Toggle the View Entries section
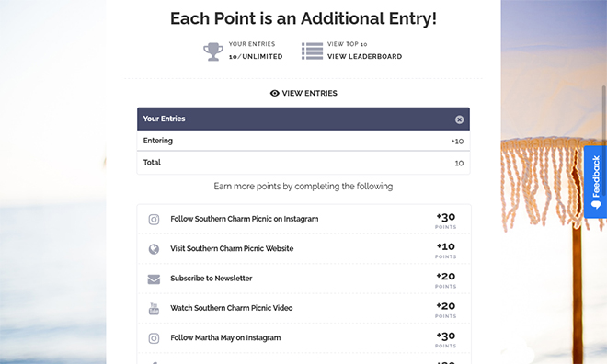Viewport: 607px width, 364px height. click(303, 93)
